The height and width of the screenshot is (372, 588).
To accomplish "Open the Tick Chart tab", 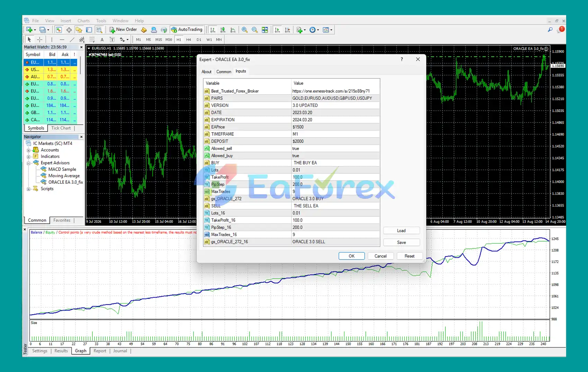I will (61, 128).
